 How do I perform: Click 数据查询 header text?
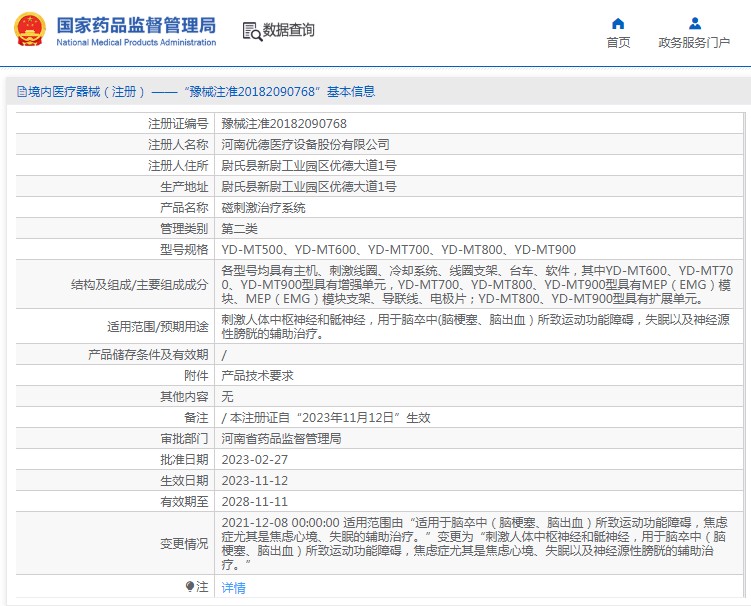click(288, 30)
